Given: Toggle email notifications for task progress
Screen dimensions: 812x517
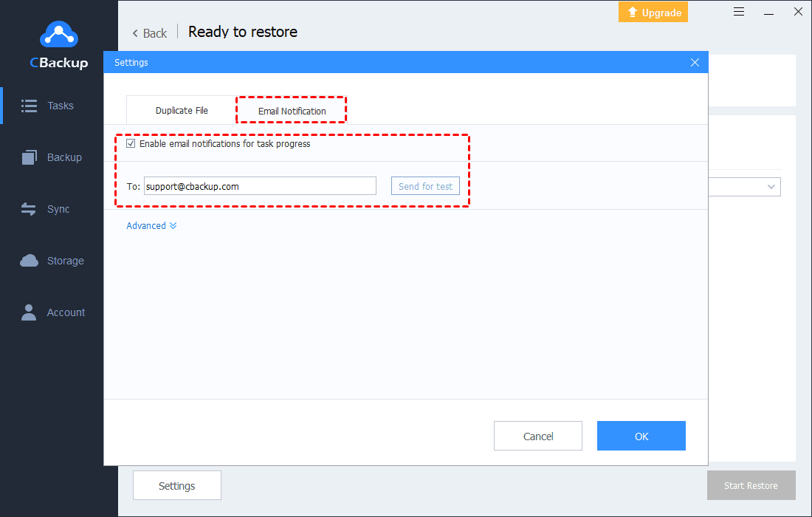Looking at the screenshot, I should [131, 143].
